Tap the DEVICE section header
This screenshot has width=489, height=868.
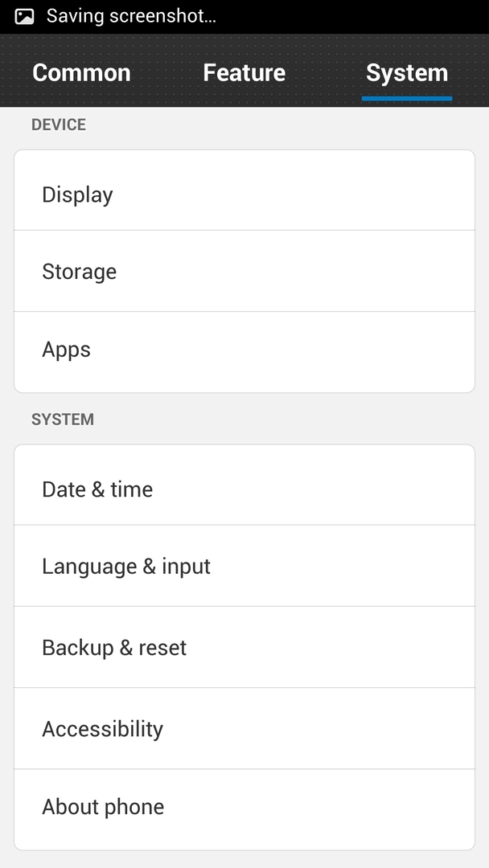pyautogui.click(x=59, y=125)
